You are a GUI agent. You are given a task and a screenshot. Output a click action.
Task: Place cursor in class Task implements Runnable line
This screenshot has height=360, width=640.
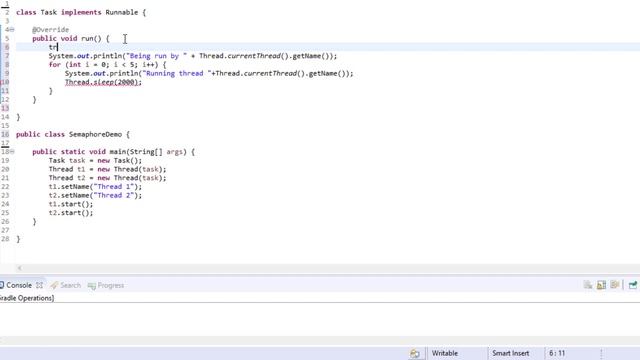coord(81,12)
